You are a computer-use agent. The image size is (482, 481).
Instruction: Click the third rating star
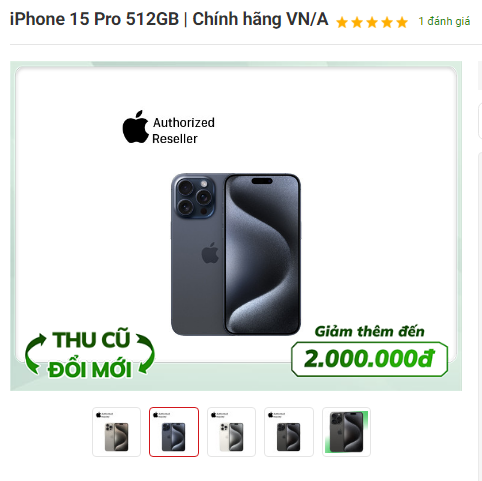(x=372, y=22)
